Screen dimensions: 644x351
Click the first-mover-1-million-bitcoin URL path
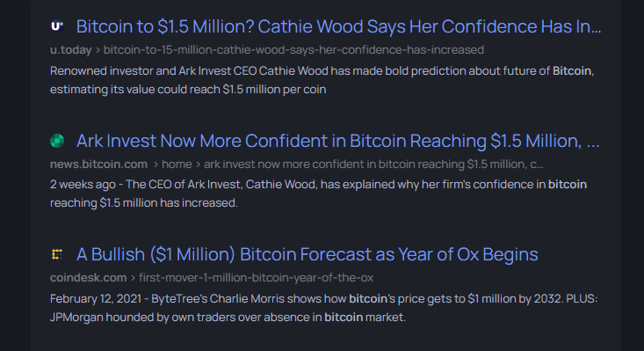(x=256, y=277)
